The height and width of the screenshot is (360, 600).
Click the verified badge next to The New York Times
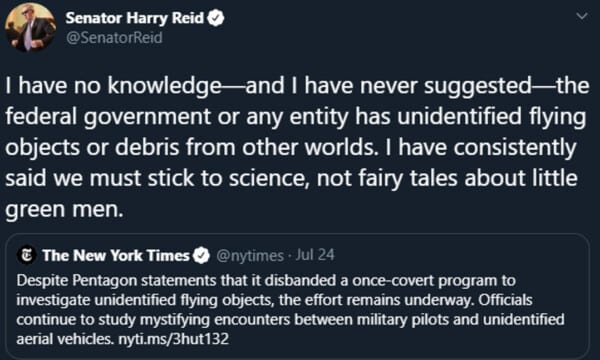point(201,255)
